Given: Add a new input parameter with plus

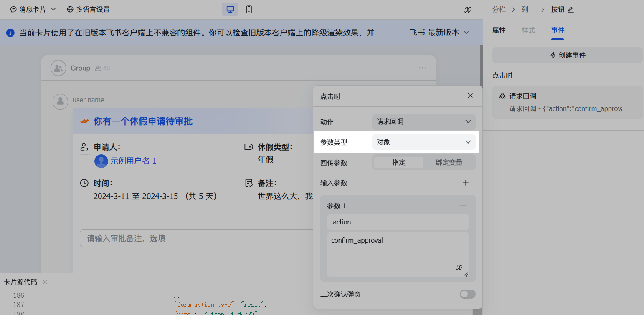Looking at the screenshot, I should 466,183.
